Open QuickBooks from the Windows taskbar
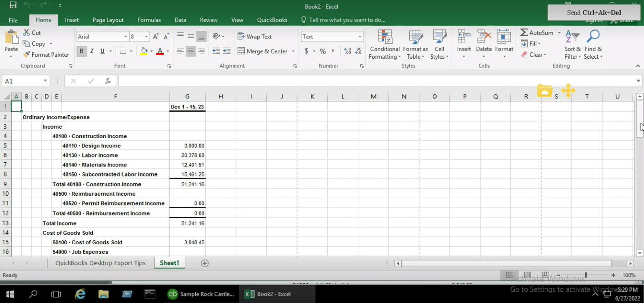The width and height of the screenshot is (644, 303). (x=201, y=294)
